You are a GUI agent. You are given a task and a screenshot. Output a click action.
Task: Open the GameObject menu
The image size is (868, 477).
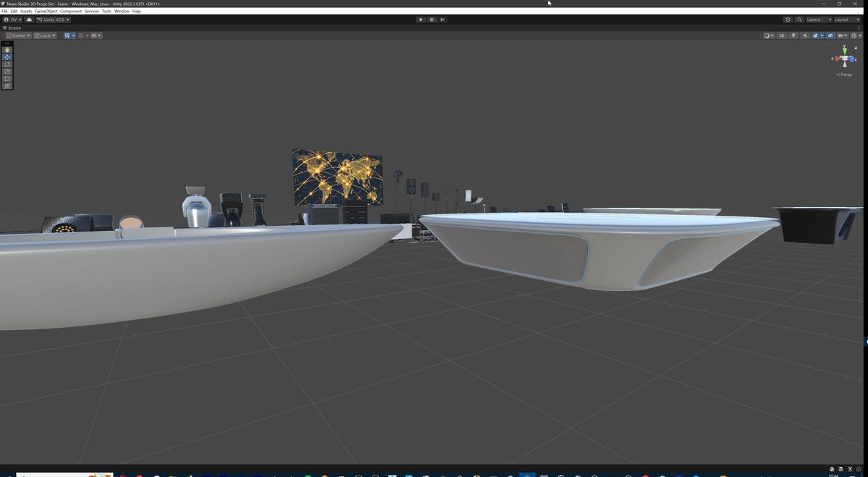(x=46, y=11)
